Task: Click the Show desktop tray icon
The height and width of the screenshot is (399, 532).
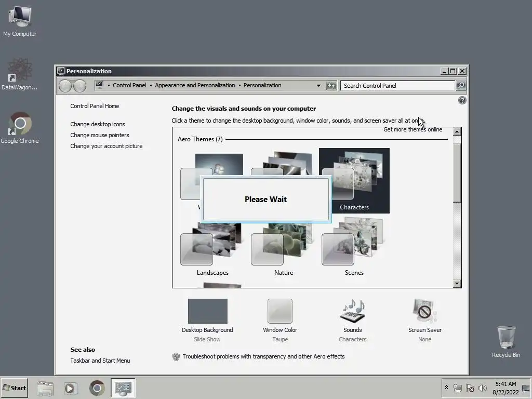Action: click(526, 388)
